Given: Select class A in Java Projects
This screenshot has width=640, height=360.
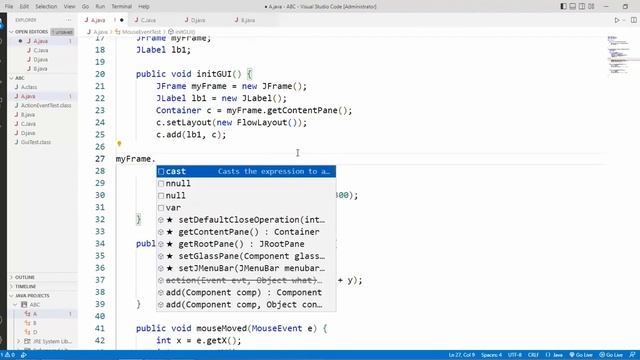Looking at the screenshot, I should point(35,314).
